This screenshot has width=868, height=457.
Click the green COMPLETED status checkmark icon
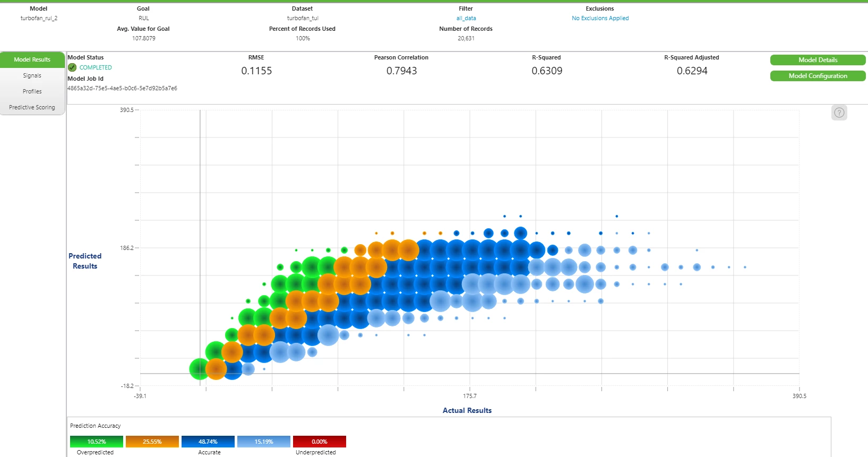click(72, 67)
